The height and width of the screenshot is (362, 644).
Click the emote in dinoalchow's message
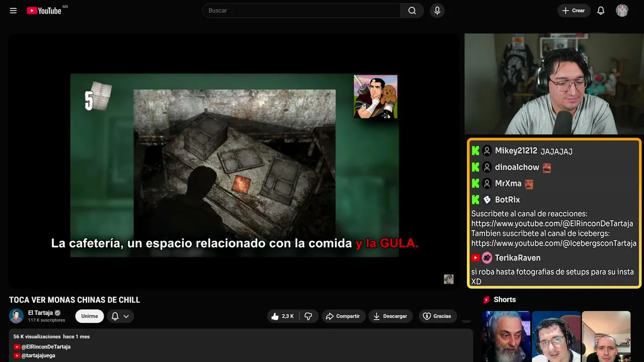pos(547,168)
